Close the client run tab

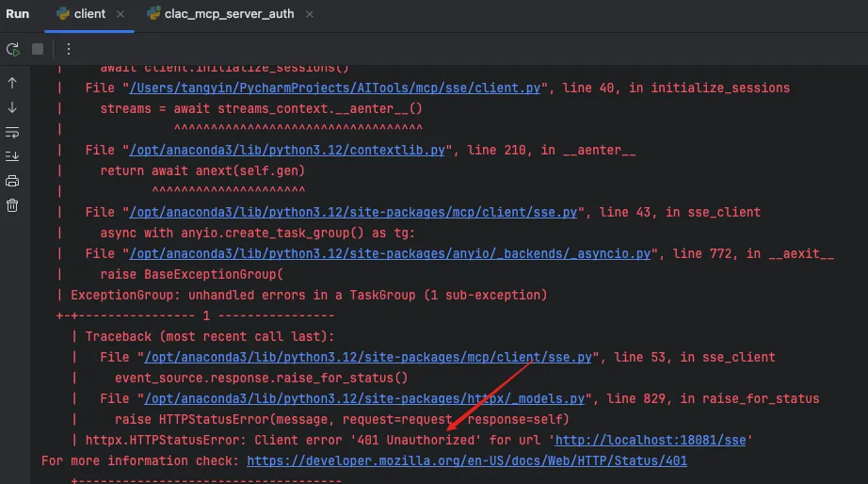[x=121, y=14]
